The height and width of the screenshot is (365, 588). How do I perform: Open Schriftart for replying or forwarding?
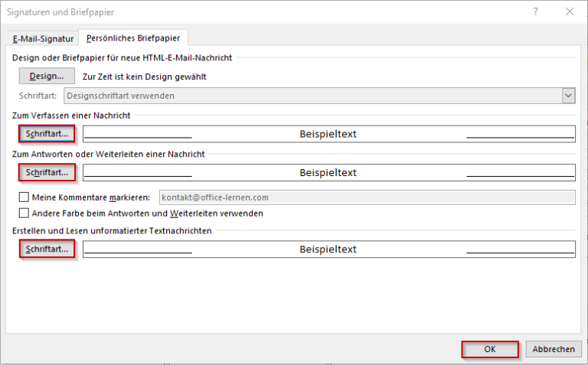point(47,172)
